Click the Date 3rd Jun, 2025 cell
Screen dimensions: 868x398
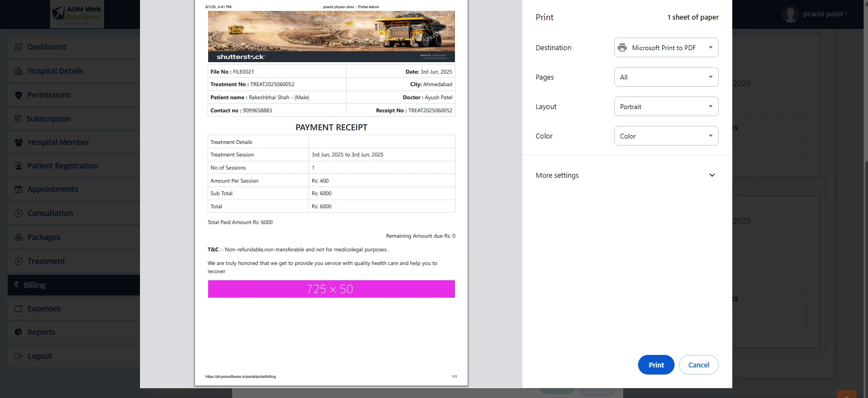400,71
